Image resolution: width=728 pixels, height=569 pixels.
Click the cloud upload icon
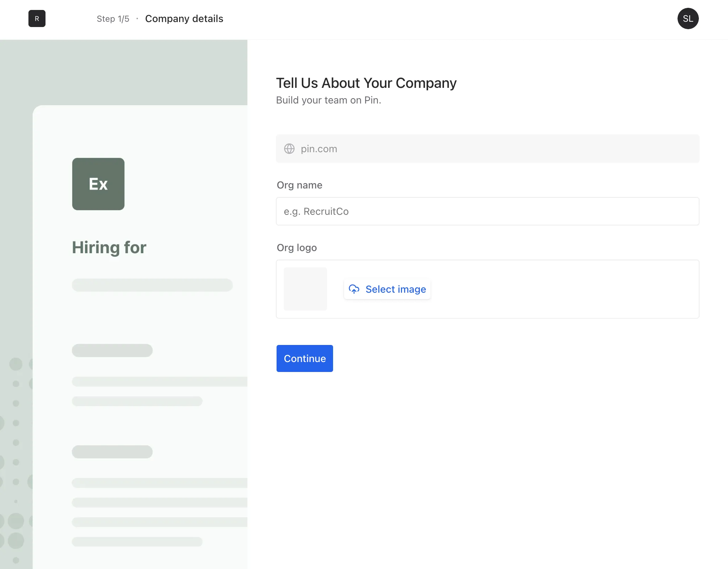coord(354,289)
